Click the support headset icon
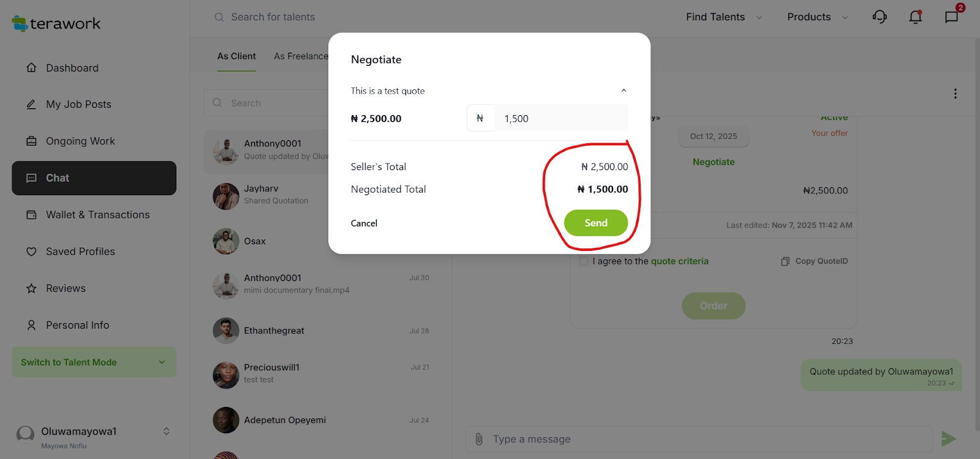The height and width of the screenshot is (459, 980). click(880, 17)
